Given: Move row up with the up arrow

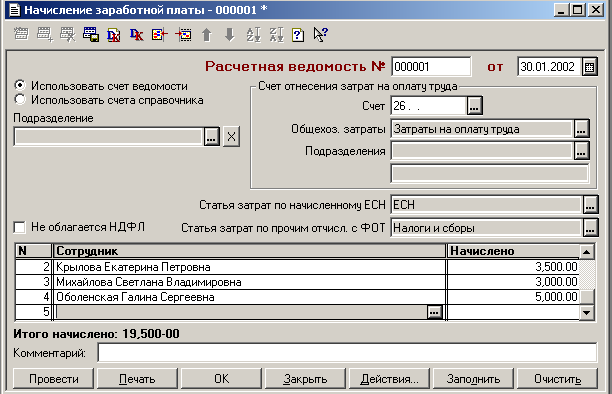Looking at the screenshot, I should 206,34.
